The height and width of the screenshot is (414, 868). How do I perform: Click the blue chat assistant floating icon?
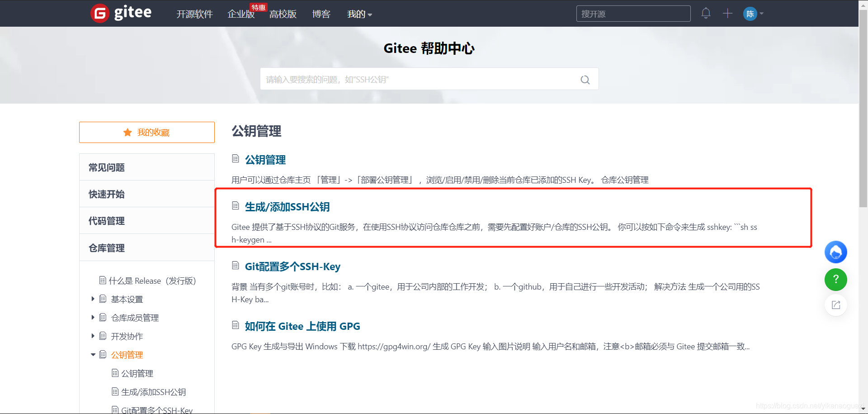click(x=835, y=252)
